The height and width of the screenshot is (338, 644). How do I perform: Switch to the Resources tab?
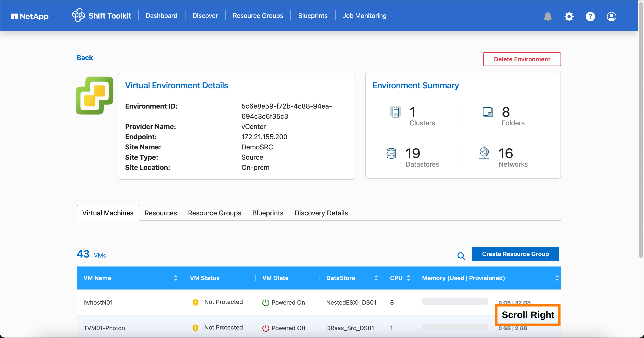[x=161, y=213]
